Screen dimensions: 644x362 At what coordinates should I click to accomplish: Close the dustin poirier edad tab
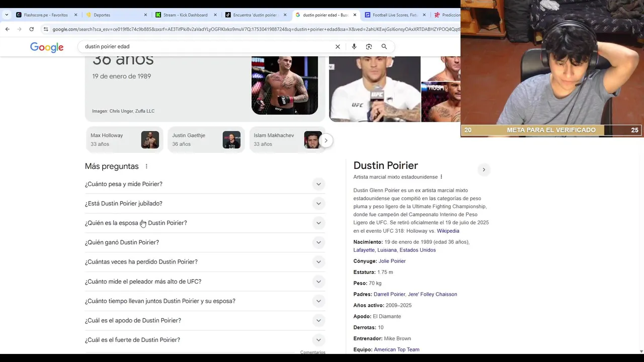click(355, 15)
